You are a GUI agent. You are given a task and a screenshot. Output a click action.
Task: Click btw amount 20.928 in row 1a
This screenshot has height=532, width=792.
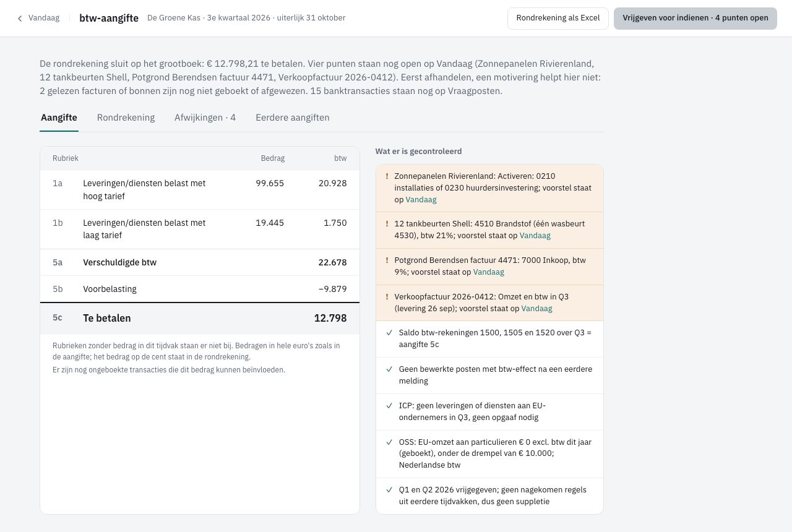(x=332, y=183)
